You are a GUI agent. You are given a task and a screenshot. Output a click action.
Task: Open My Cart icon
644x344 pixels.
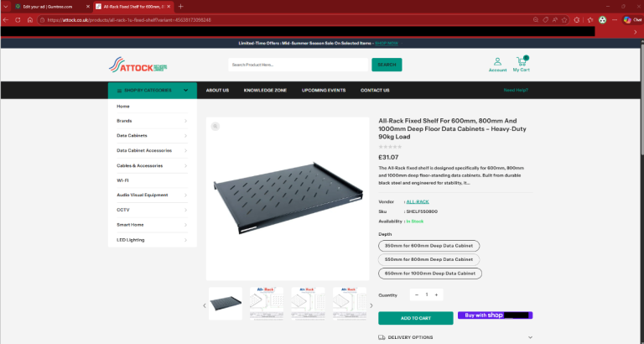(522, 61)
